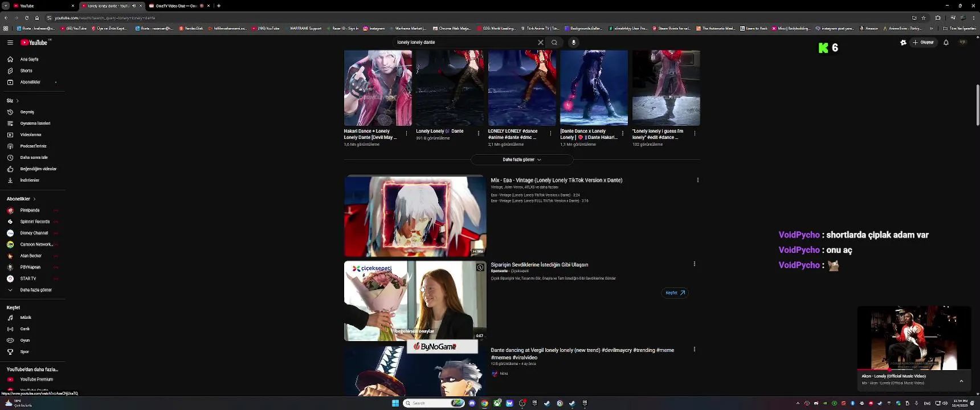Expand Daha fazla göster under Shorts
The image size is (980, 410).
[x=522, y=160]
